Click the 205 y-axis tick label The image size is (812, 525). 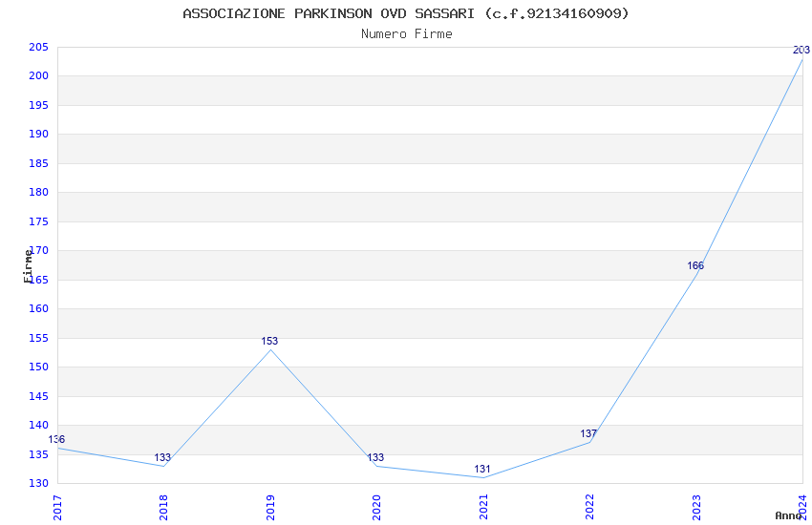tap(39, 48)
